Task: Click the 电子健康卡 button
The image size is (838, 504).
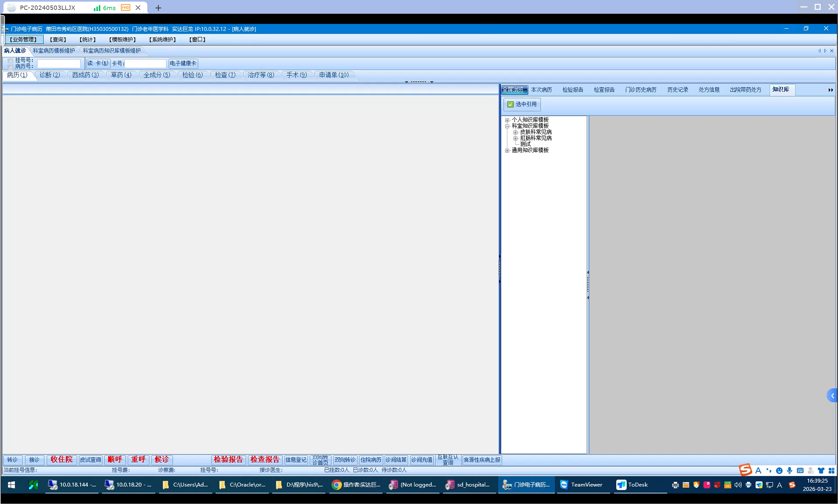Action: tap(183, 63)
